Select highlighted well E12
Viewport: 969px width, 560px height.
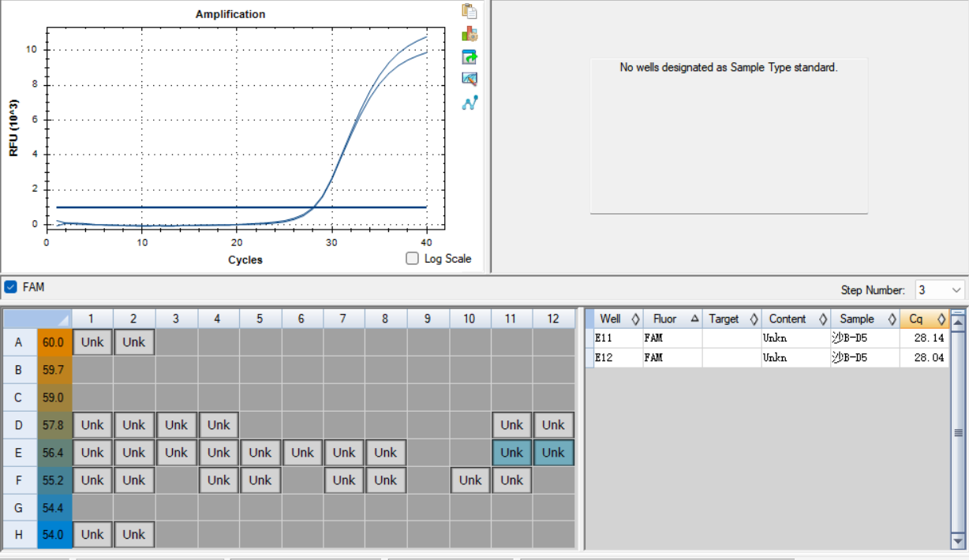click(553, 453)
